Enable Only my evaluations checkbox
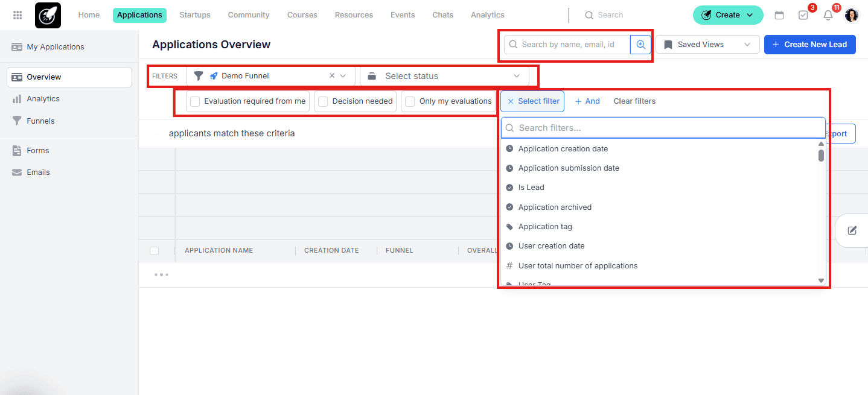This screenshot has height=395, width=868. pyautogui.click(x=410, y=101)
